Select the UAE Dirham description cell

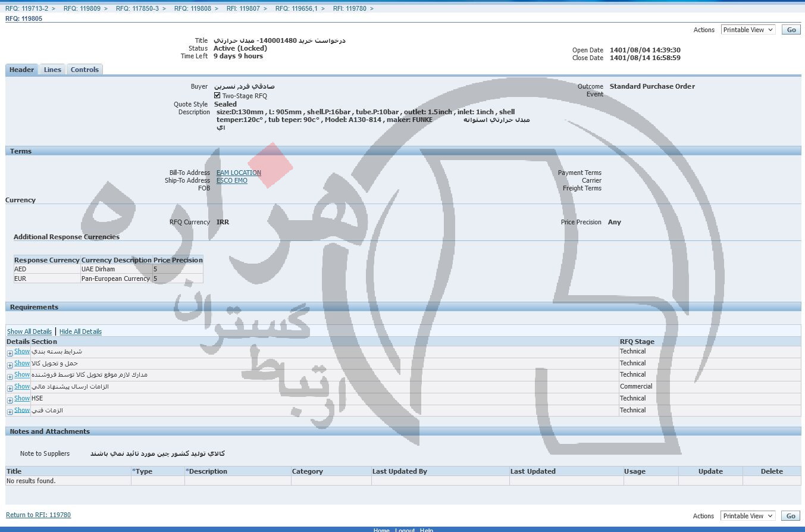tap(117, 269)
